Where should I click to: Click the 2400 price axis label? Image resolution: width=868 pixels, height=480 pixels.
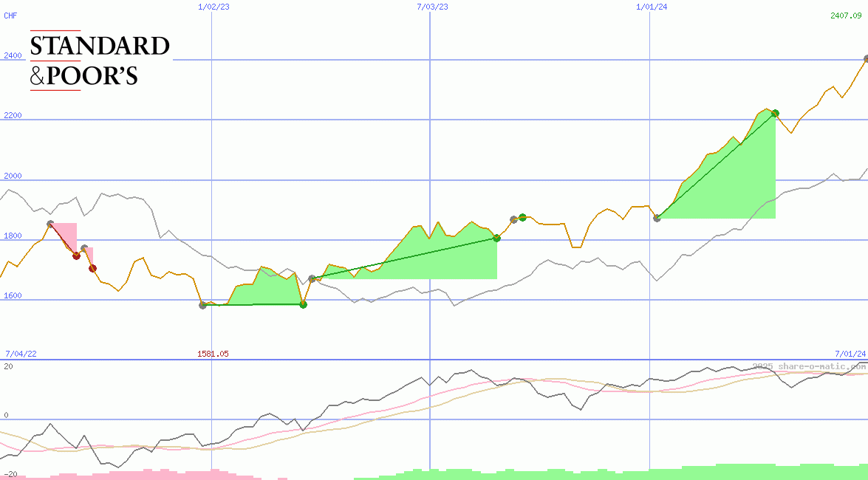[13, 55]
